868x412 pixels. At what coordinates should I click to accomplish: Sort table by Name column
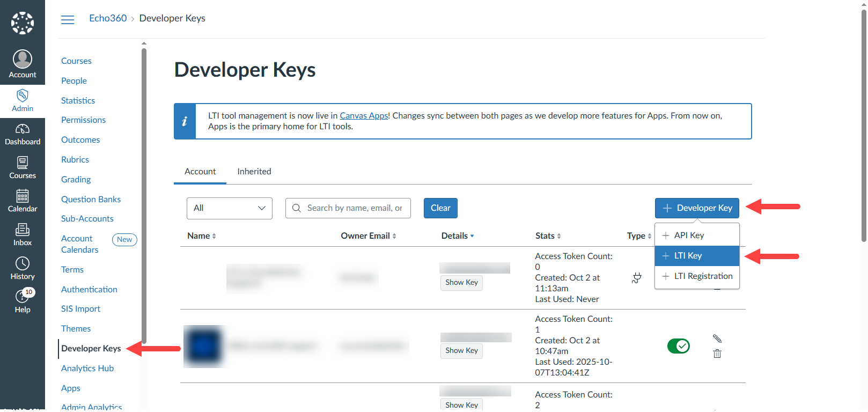(x=202, y=236)
